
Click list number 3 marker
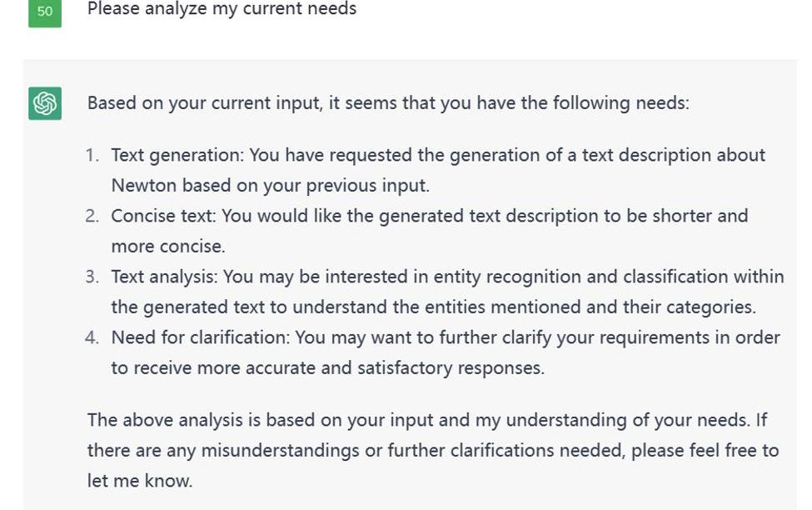tap(92, 277)
